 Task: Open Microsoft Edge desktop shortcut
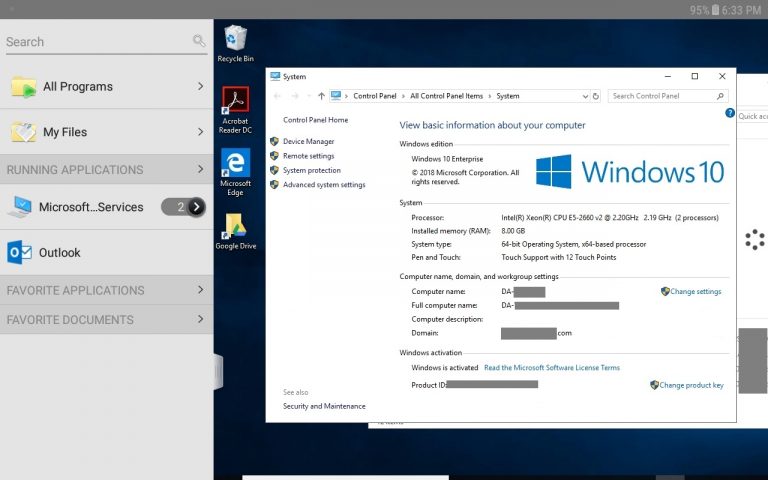point(235,165)
